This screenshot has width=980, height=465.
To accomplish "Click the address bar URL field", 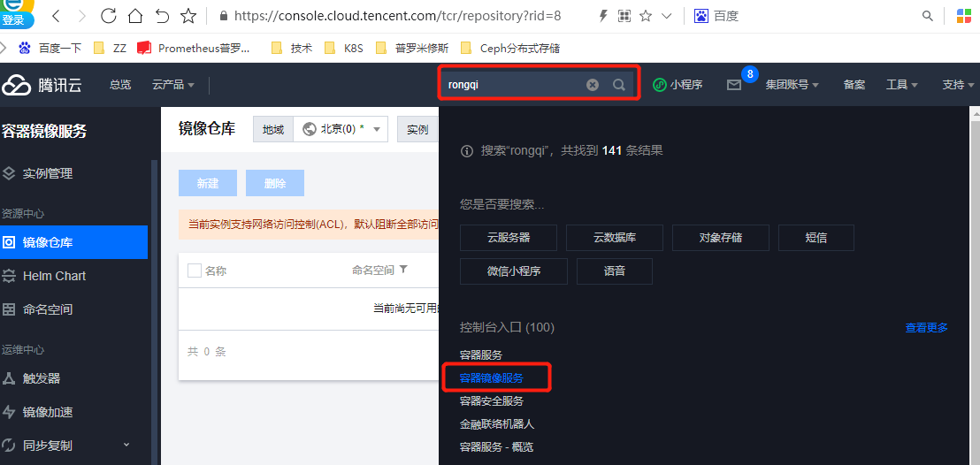I will [x=395, y=16].
